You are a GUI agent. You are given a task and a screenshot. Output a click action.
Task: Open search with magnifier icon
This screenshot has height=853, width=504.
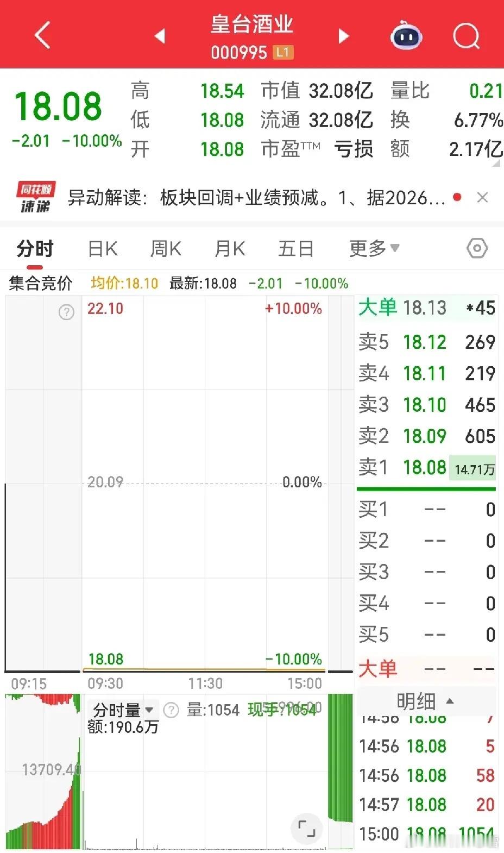466,36
